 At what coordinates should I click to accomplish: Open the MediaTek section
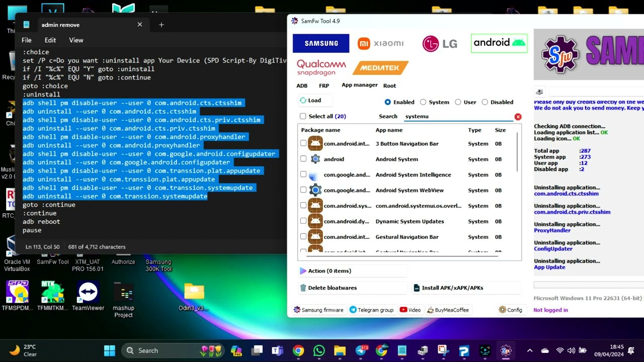(380, 67)
